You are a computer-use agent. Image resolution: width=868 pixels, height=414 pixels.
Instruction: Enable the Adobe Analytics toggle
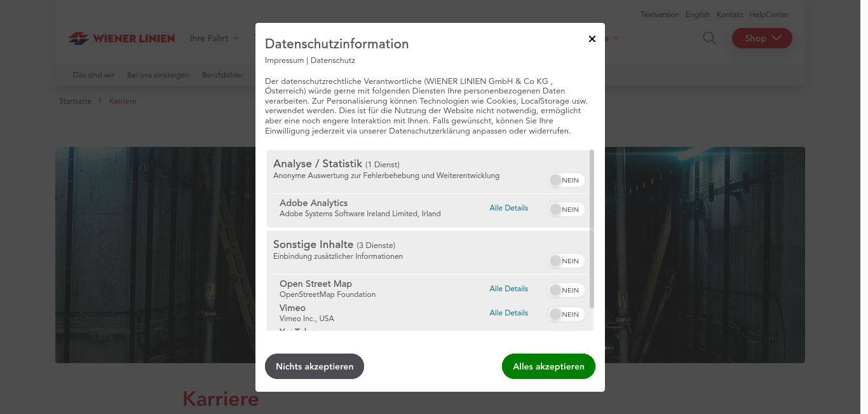[x=566, y=209]
